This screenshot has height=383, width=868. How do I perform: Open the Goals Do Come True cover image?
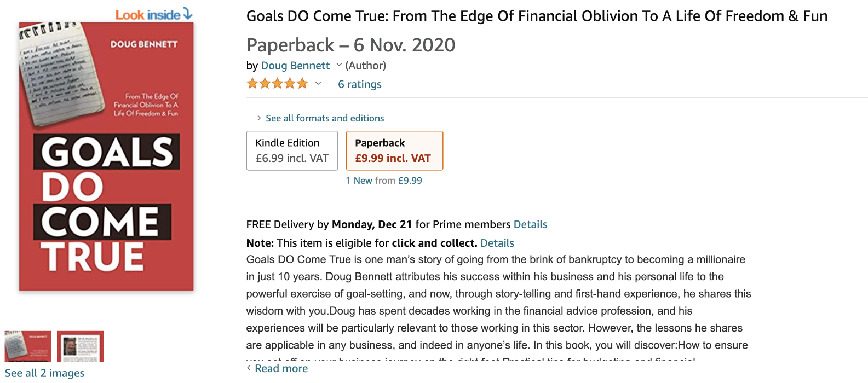(106, 156)
